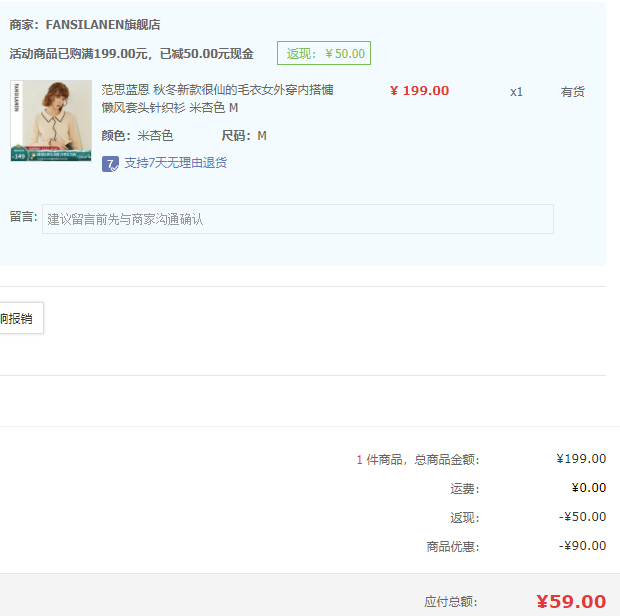The image size is (620, 616).
Task: Click the 总商品金额 ¥199.00 value
Action: point(581,459)
